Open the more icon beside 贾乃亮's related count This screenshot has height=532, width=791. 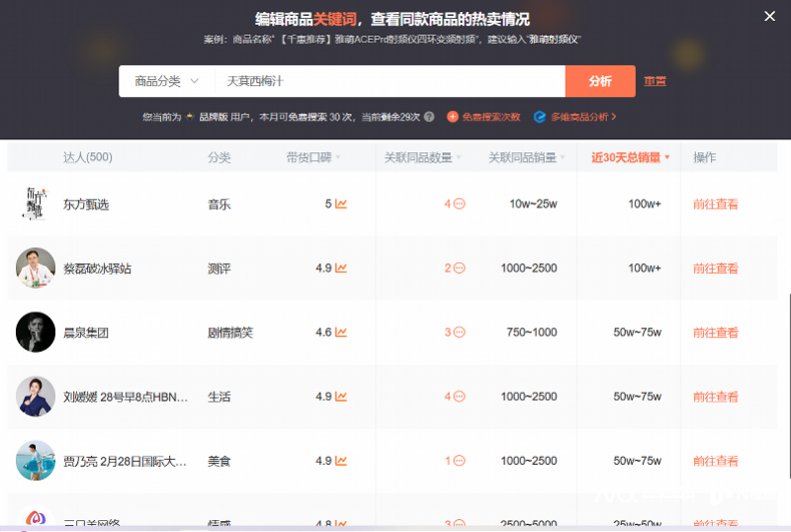click(x=459, y=461)
